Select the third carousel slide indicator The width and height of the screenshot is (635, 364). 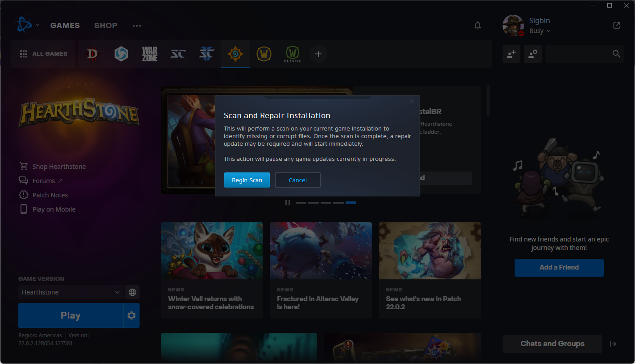pos(326,203)
